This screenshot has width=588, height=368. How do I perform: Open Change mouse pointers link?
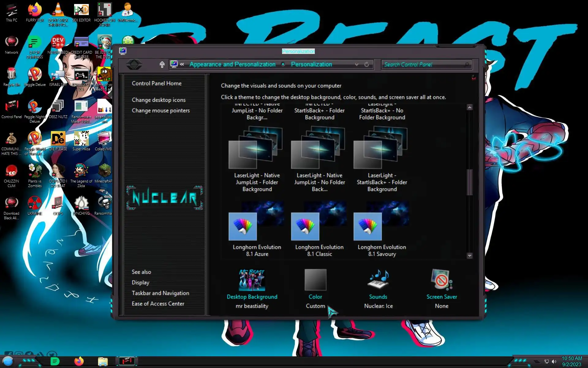(160, 110)
